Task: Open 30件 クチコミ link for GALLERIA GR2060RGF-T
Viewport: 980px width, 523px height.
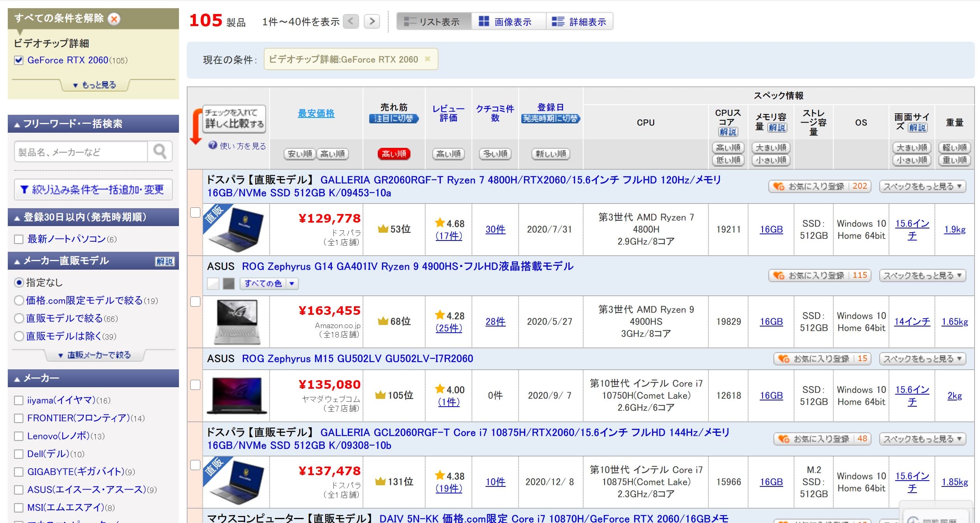Action: click(x=495, y=230)
